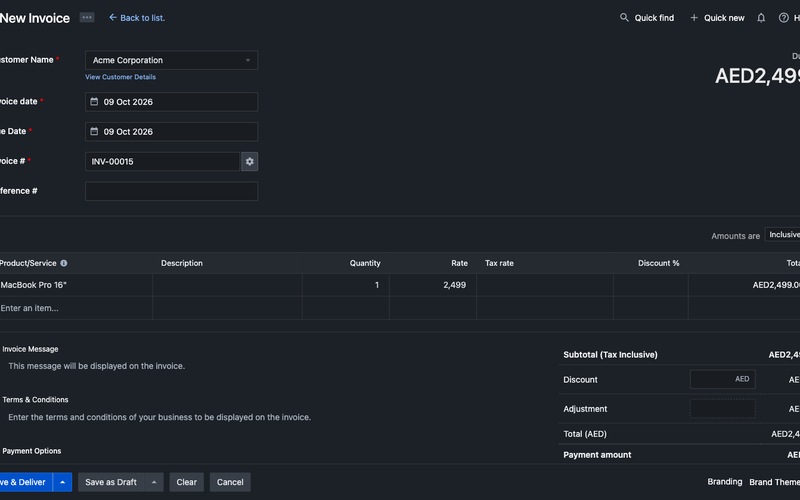Viewport: 800px width, 500px height.
Task: Click Discount % cell in MacBook row
Action: coord(651,285)
